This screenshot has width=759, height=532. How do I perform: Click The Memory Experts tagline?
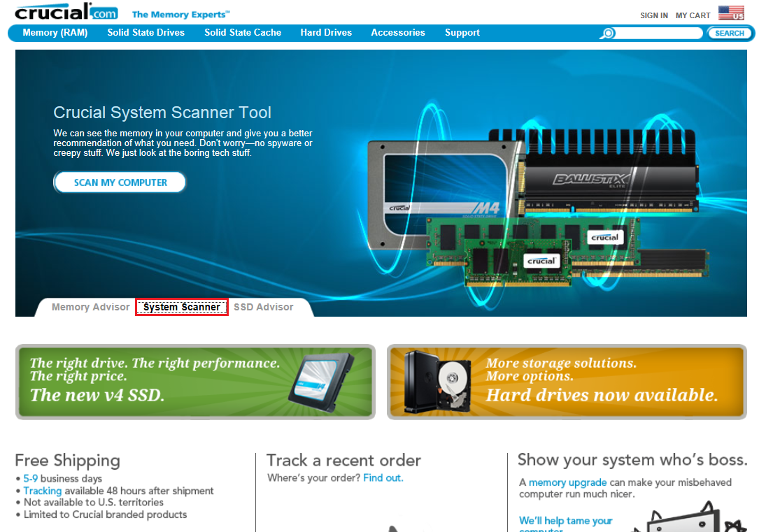click(x=181, y=15)
